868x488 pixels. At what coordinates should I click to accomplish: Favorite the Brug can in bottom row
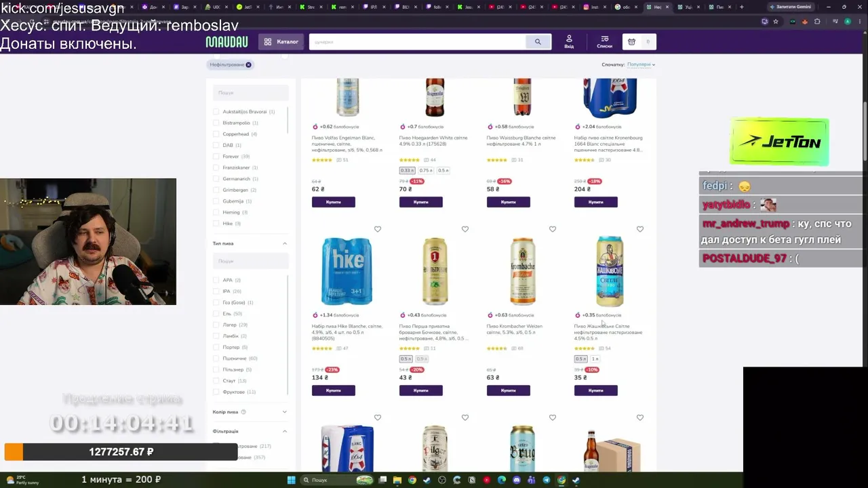pyautogui.click(x=553, y=418)
